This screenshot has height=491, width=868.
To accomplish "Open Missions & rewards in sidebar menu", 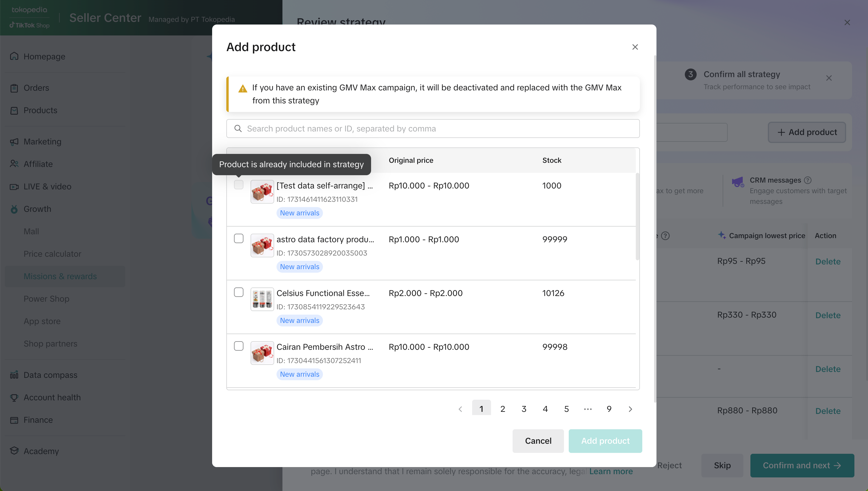I will [60, 276].
